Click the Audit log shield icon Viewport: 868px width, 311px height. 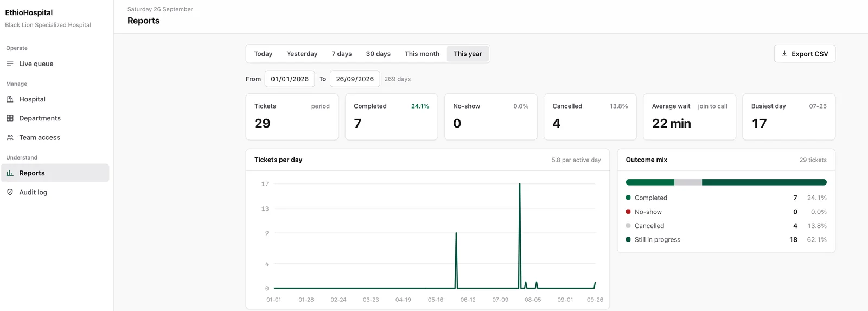[x=10, y=192]
